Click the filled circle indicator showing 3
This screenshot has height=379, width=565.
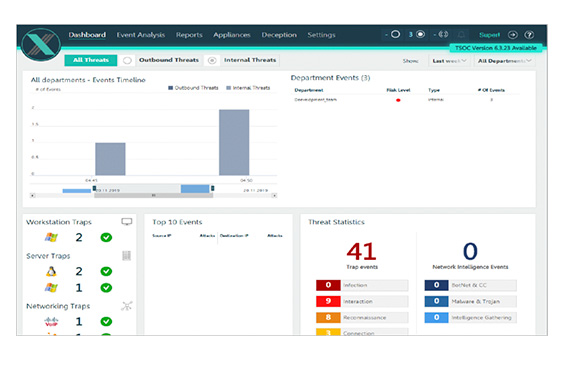[x=420, y=35]
